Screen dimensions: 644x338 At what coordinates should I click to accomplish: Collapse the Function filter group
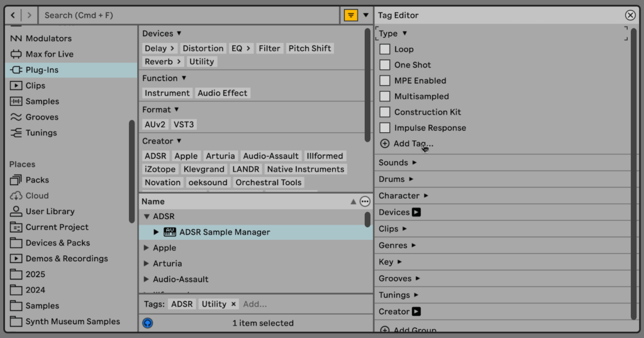pyautogui.click(x=184, y=78)
